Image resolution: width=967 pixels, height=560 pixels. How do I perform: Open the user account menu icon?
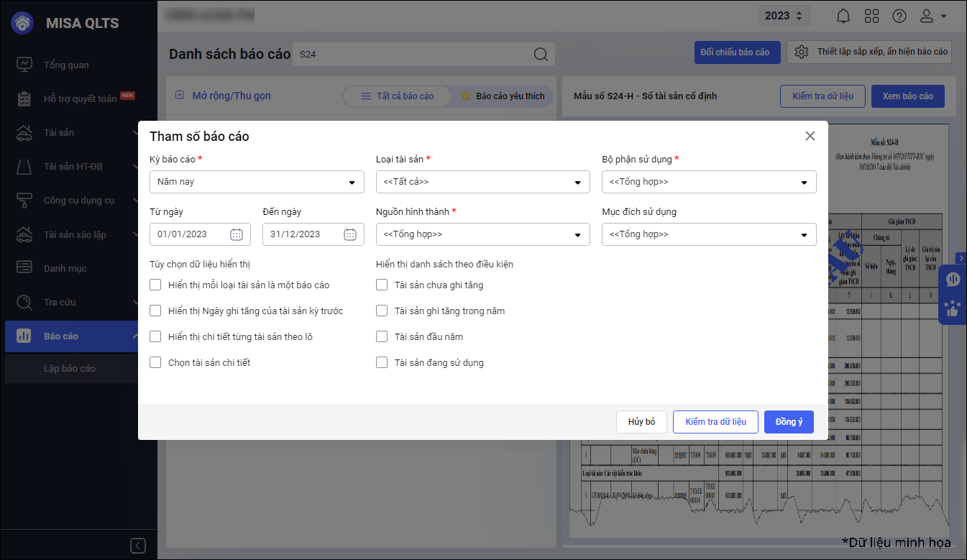pyautogui.click(x=933, y=16)
